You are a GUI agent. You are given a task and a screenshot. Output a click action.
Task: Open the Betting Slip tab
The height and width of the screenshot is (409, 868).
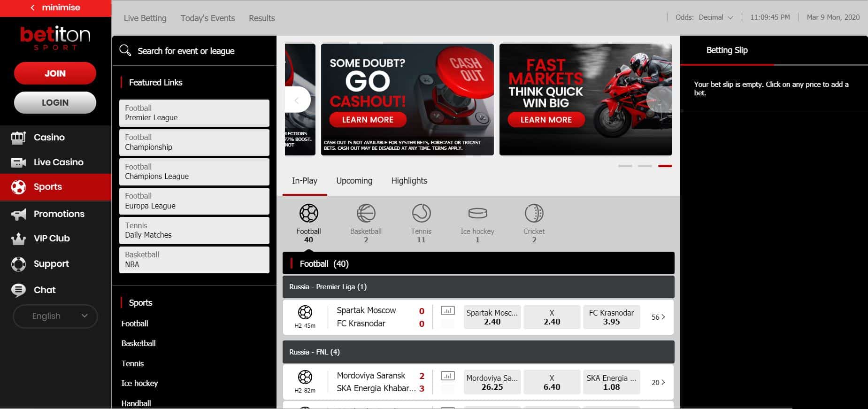(727, 50)
